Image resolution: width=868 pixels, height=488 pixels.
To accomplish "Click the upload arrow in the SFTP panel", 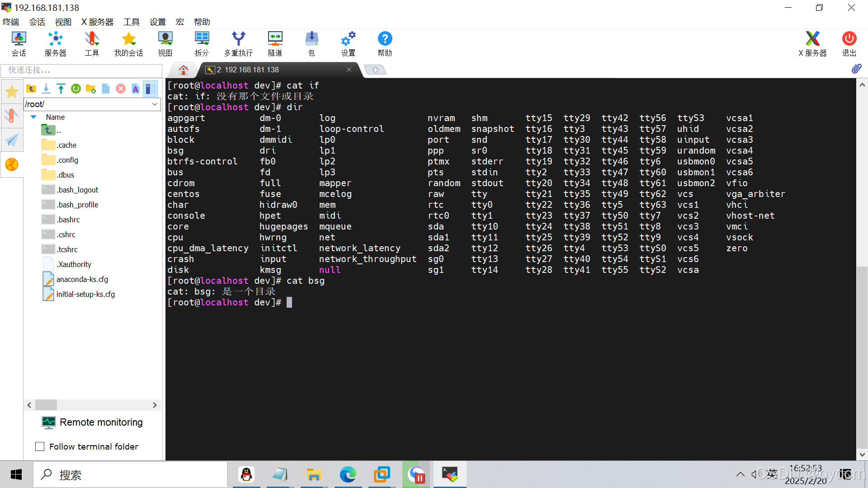I will tap(61, 89).
